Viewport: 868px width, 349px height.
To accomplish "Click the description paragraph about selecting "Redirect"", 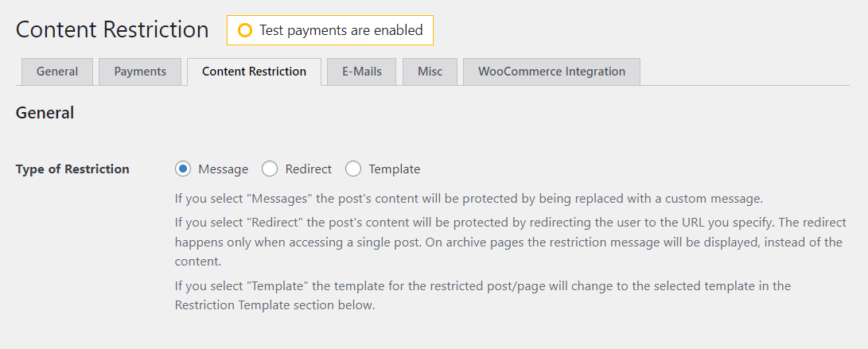I will tap(509, 241).
